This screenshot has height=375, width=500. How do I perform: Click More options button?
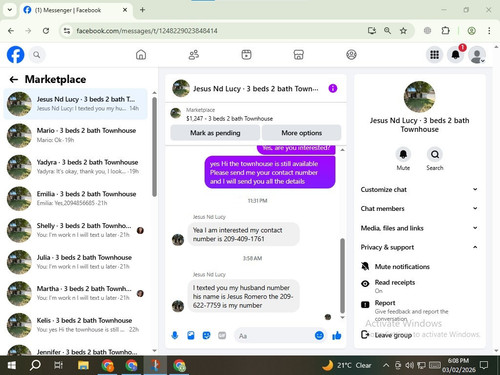click(x=301, y=133)
